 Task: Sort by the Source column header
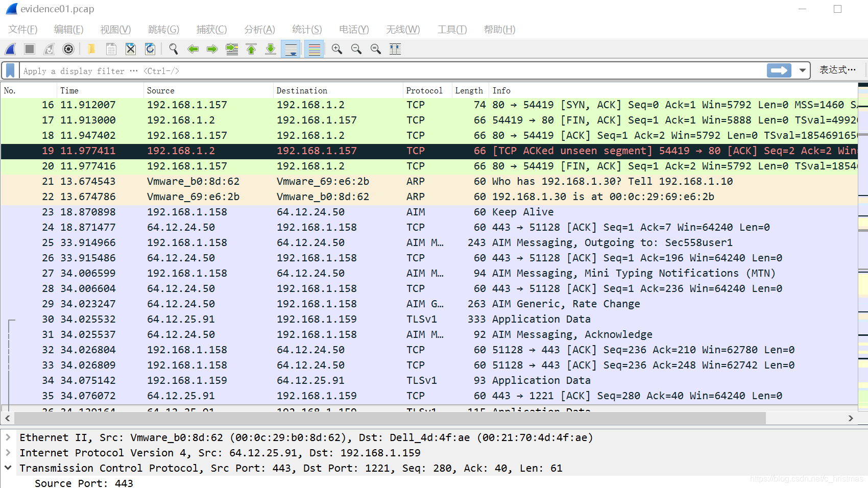(208, 90)
